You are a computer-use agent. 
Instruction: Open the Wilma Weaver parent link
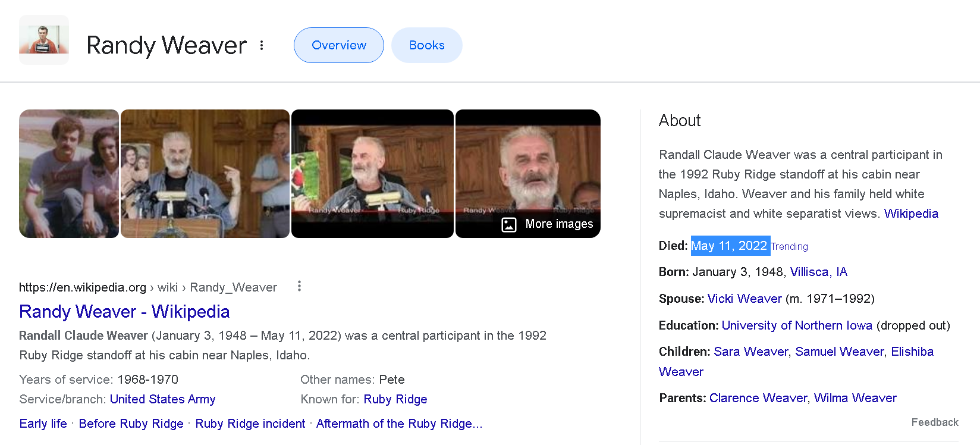coord(855,398)
